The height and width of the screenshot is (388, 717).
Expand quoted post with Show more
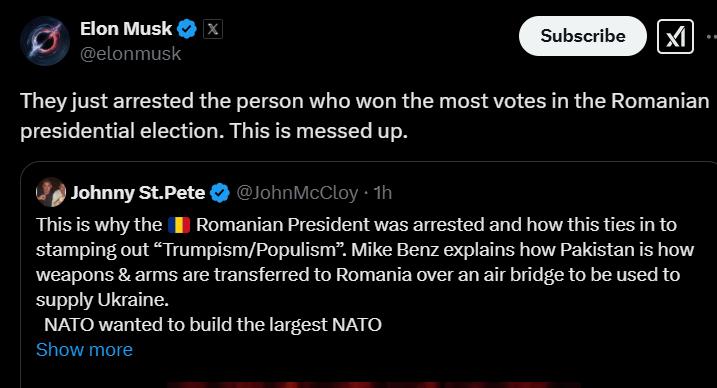point(84,350)
